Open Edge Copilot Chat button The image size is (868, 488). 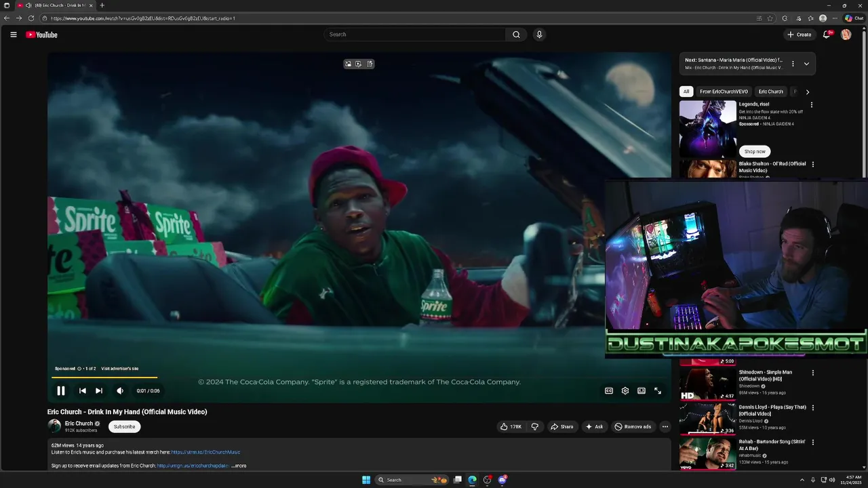(x=854, y=18)
